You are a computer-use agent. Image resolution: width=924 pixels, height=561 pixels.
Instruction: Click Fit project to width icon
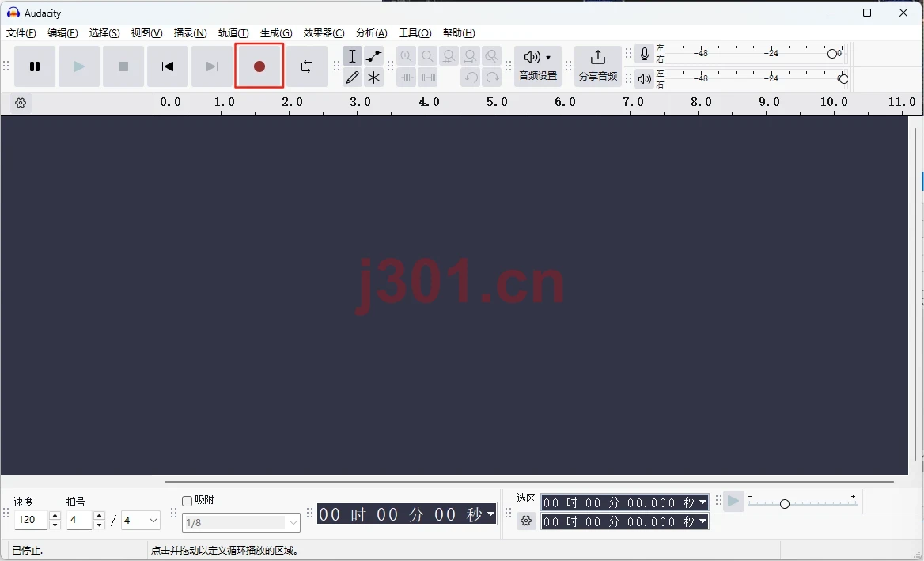(470, 56)
